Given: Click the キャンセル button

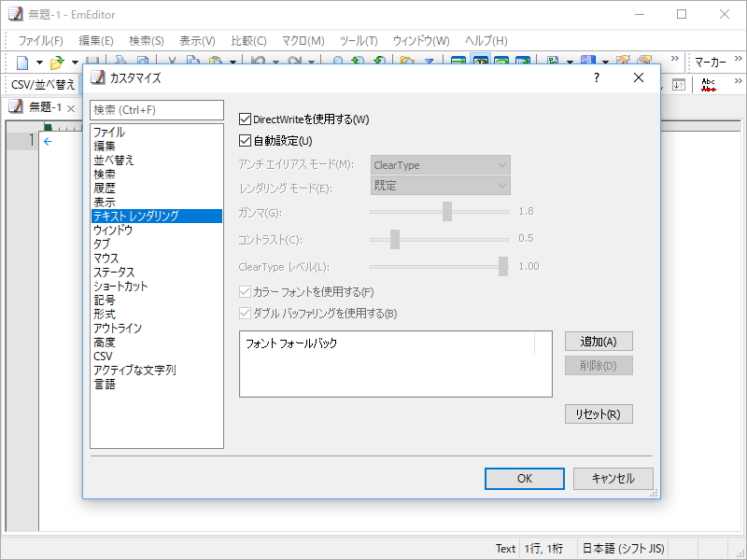Looking at the screenshot, I should 613,478.
